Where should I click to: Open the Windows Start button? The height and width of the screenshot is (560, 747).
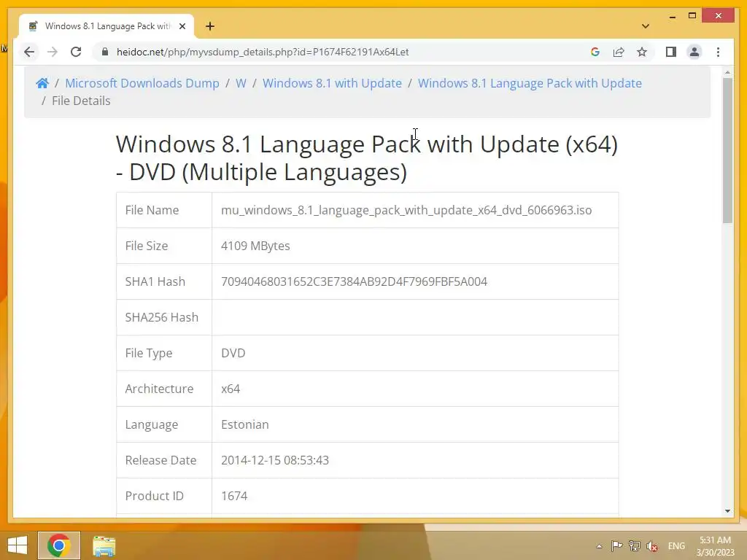(x=18, y=545)
